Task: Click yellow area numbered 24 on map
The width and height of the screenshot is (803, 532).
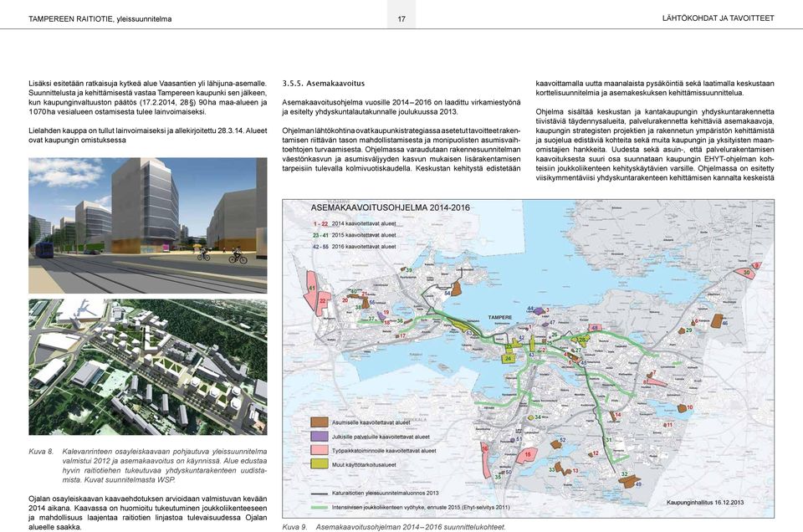Action: click(x=508, y=358)
